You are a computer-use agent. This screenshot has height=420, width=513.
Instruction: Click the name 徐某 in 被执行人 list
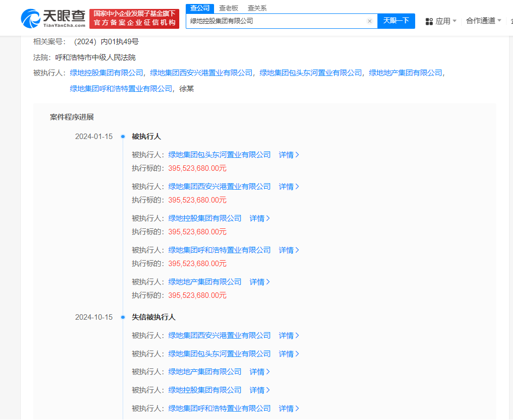[x=187, y=89]
